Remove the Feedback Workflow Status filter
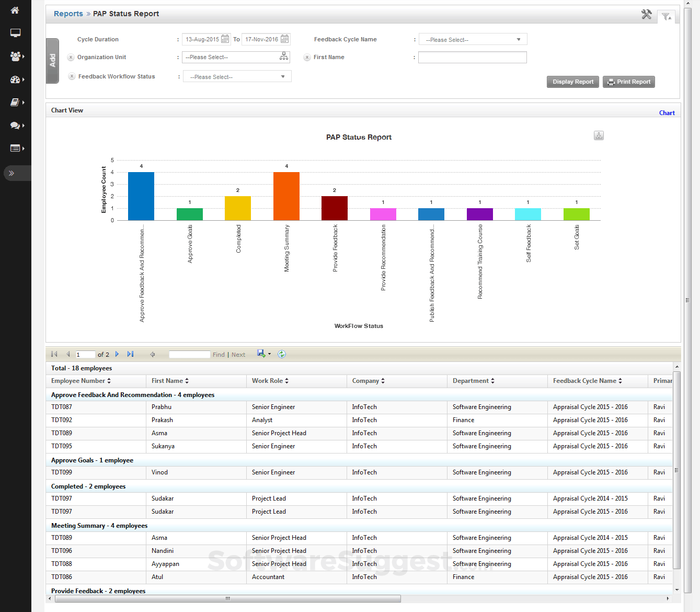 pos(72,76)
